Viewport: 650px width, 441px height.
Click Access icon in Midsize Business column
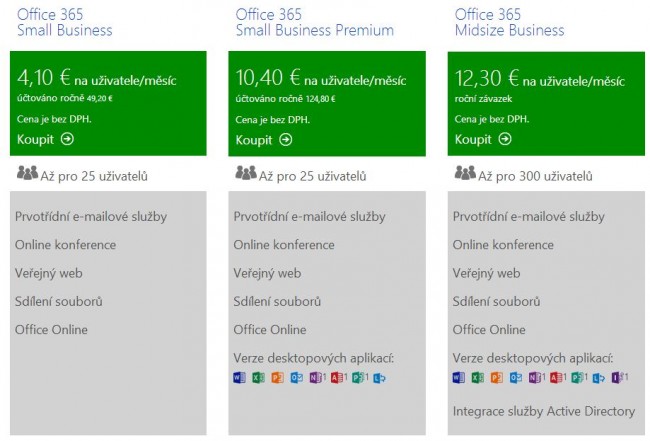coord(557,378)
